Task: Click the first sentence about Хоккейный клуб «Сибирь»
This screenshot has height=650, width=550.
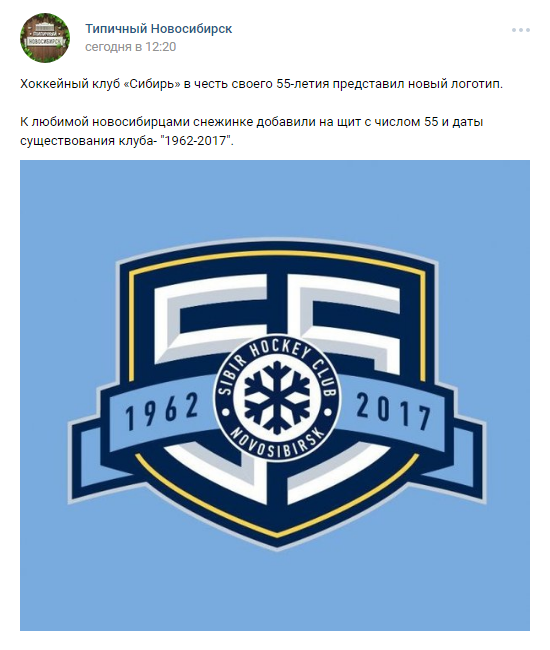Action: tap(261, 84)
